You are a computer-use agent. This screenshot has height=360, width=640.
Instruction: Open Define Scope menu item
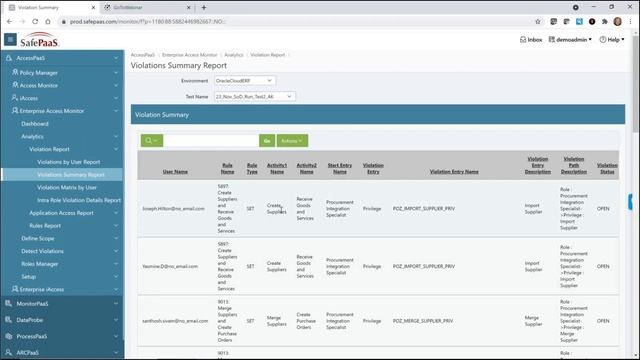coord(38,238)
